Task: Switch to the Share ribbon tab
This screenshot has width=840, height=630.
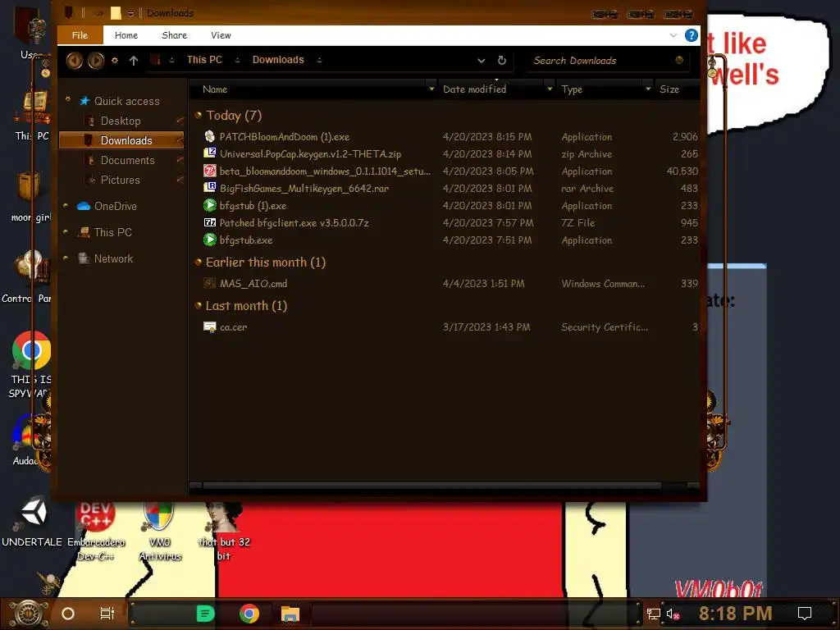Action: coord(174,35)
